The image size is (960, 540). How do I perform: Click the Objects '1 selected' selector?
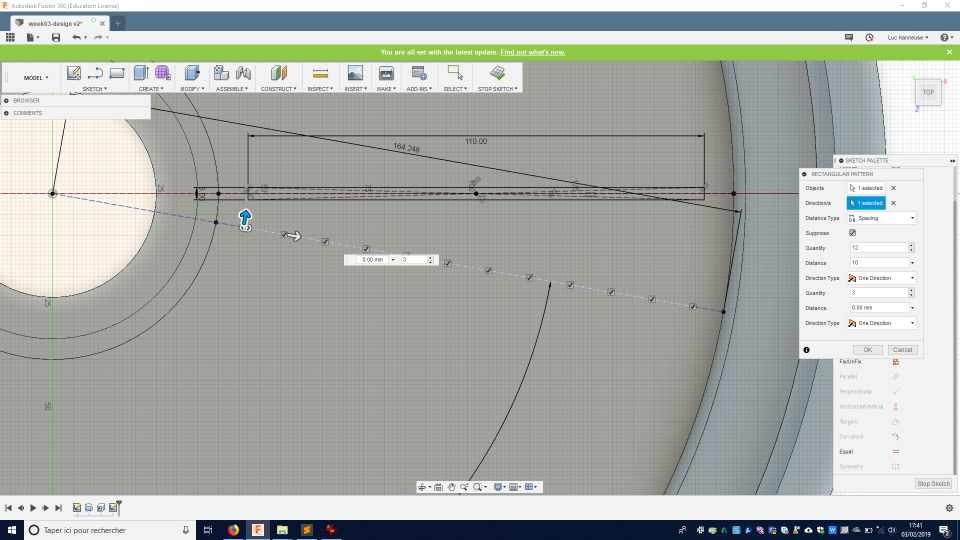point(866,188)
